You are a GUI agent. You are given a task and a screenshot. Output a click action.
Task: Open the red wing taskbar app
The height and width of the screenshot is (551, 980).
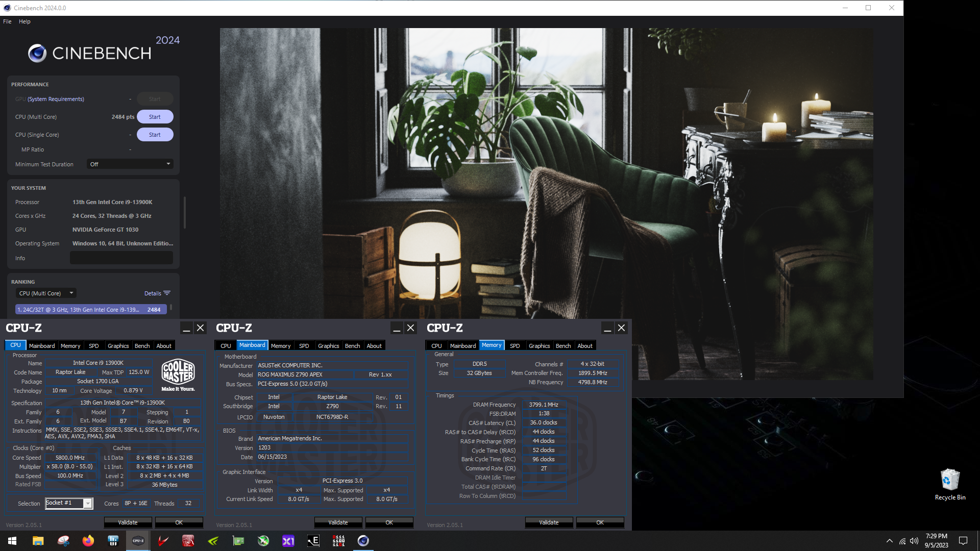163,541
